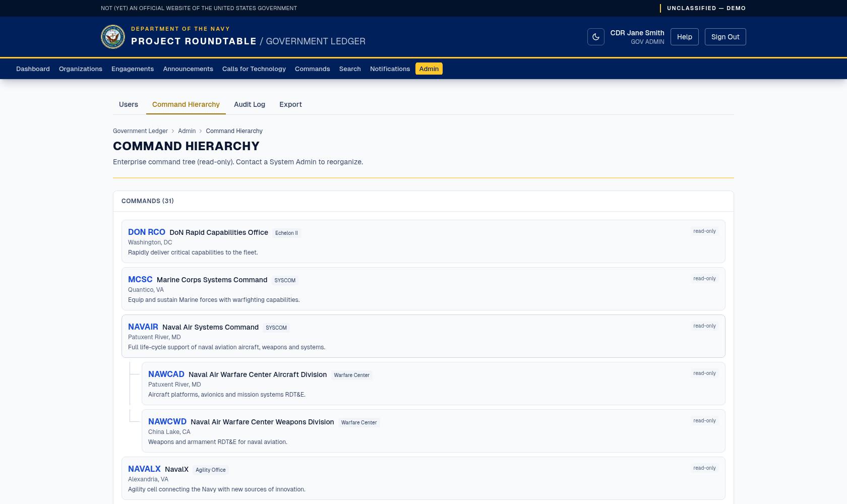847x504 pixels.
Task: Toggle dark mode moon icon
Action: pyautogui.click(x=595, y=37)
